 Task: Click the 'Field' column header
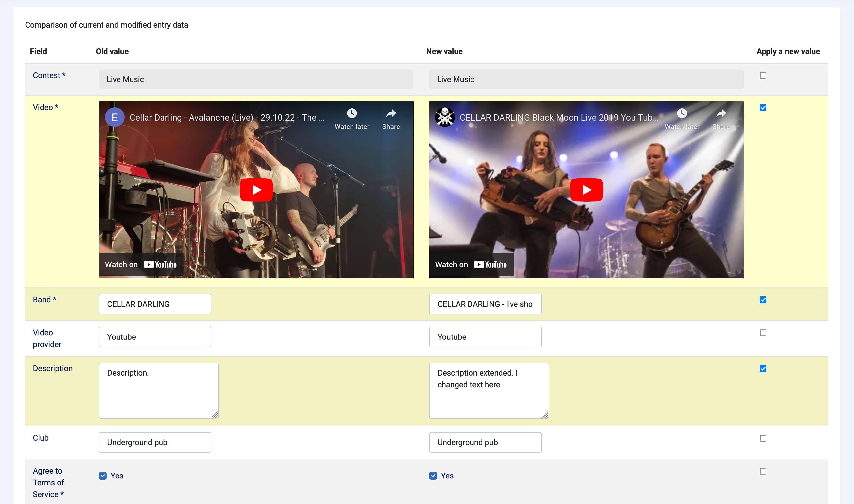click(38, 51)
